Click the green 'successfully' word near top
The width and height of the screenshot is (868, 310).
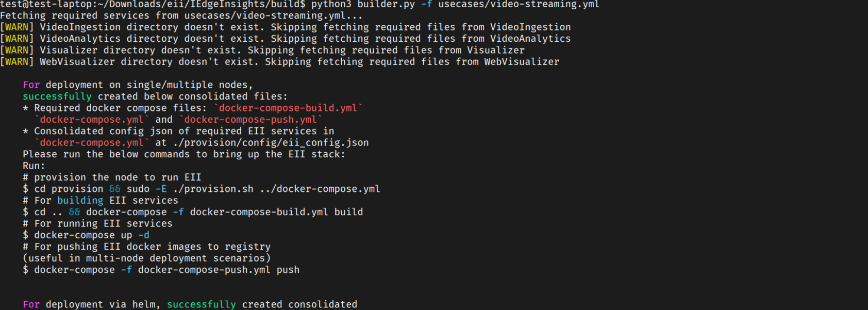57,96
